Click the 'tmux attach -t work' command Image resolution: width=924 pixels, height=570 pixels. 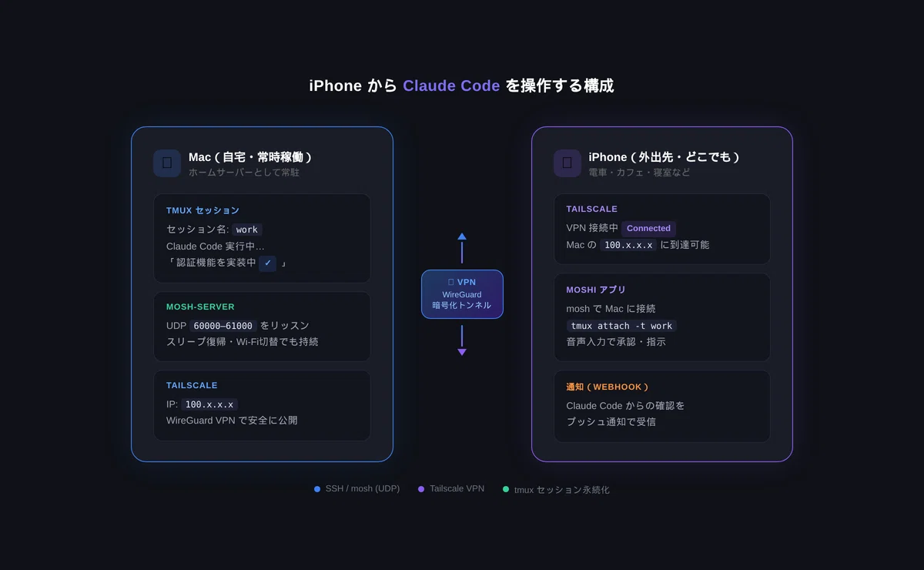point(621,326)
